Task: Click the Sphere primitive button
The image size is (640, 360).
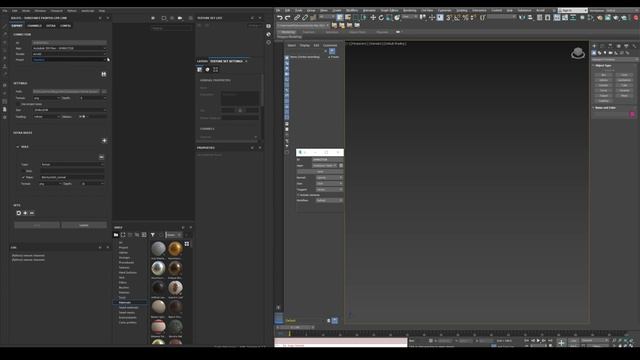Action: tap(604, 80)
